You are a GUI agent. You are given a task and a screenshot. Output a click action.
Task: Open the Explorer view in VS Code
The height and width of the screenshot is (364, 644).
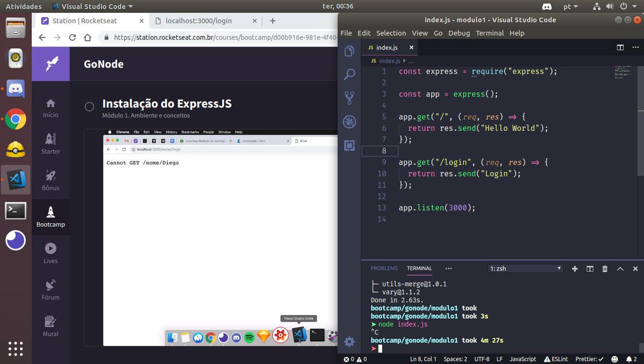click(349, 51)
